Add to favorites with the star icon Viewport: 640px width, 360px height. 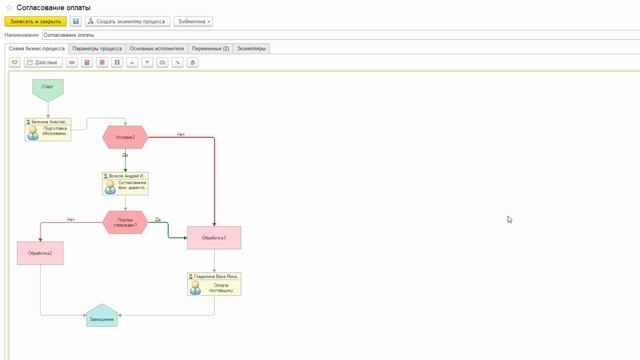coord(9,7)
